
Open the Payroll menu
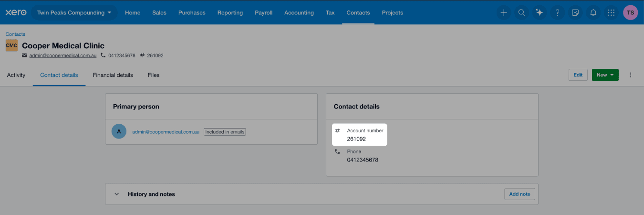tap(264, 13)
